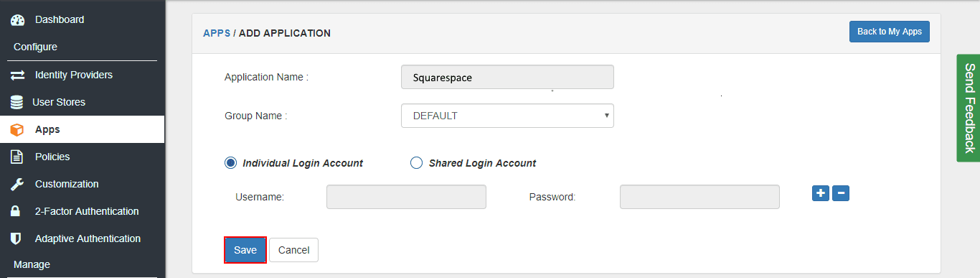Click the Username label
The image size is (980, 278).
(260, 197)
